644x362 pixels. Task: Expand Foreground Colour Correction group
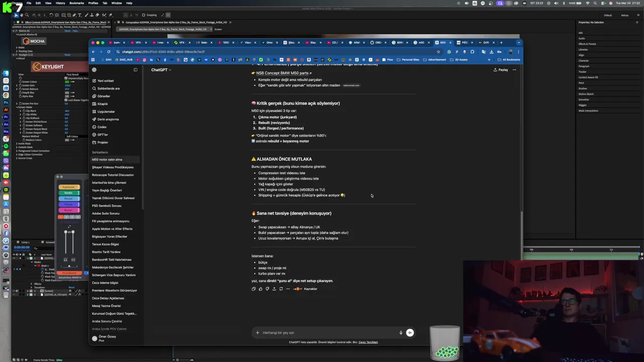click(x=17, y=151)
